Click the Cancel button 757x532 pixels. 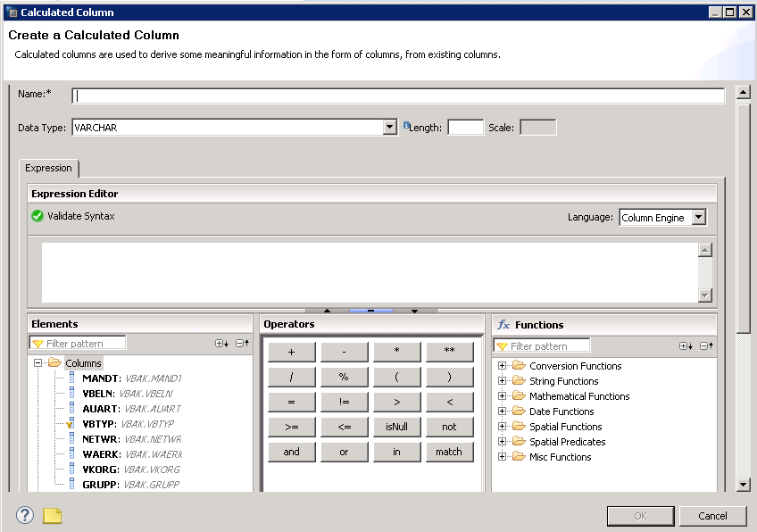[712, 516]
